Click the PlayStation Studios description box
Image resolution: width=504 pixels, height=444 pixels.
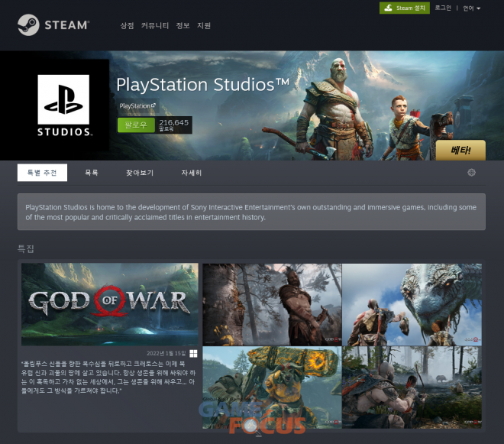coord(251,212)
